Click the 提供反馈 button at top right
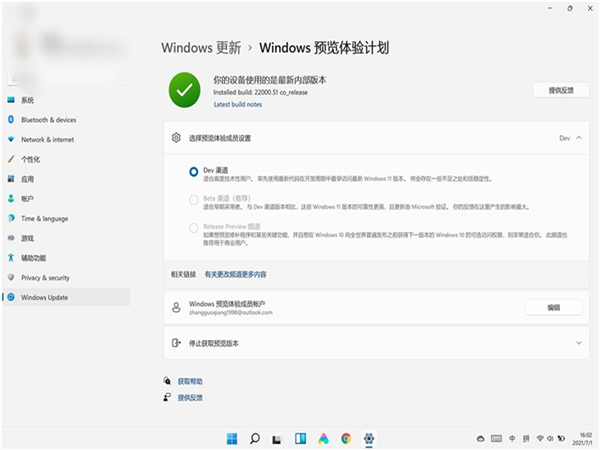The height and width of the screenshot is (450, 600). [560, 90]
